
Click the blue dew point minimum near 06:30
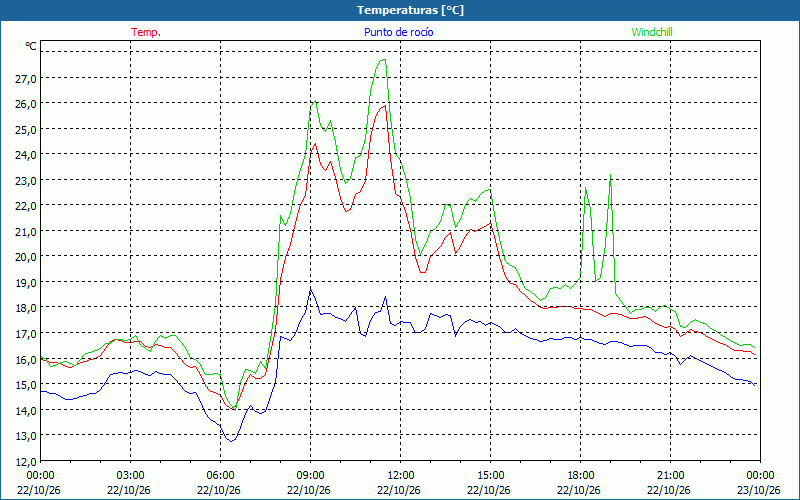[231, 441]
